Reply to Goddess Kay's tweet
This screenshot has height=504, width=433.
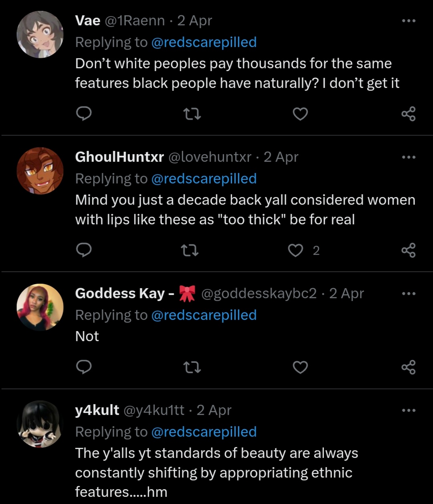tap(84, 367)
